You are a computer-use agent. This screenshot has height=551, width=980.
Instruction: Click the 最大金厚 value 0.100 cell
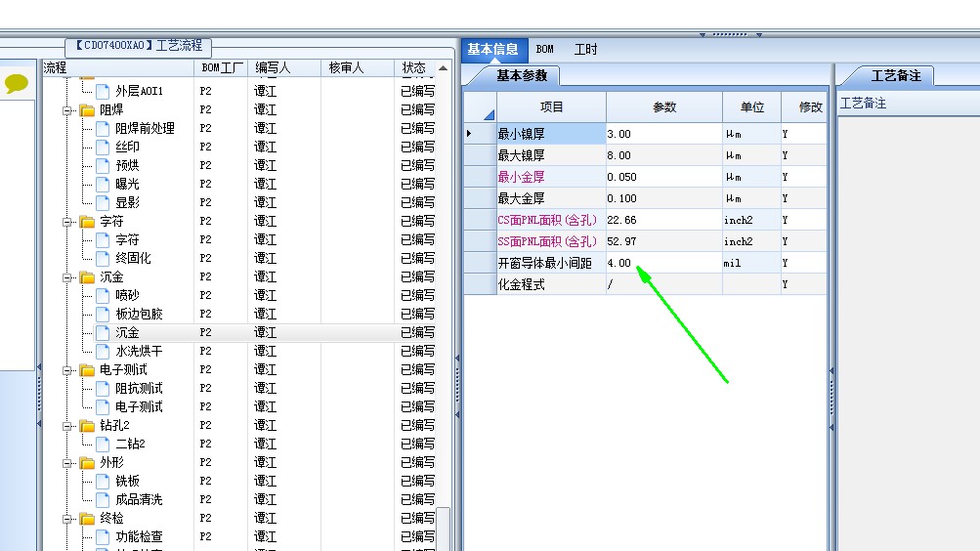coord(664,198)
